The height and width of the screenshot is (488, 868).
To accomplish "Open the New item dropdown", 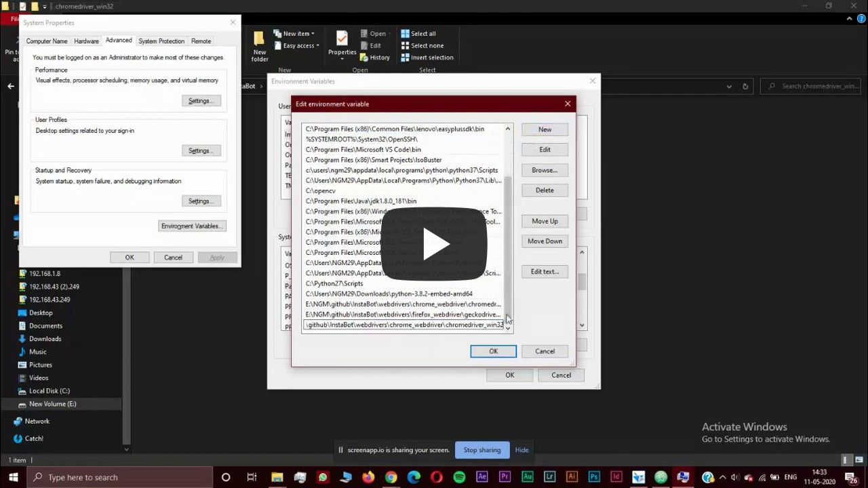I will (294, 33).
